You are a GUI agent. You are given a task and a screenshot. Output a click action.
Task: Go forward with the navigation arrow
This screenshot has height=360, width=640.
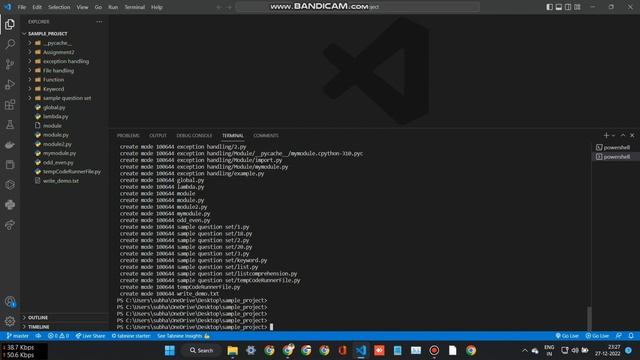tap(229, 7)
